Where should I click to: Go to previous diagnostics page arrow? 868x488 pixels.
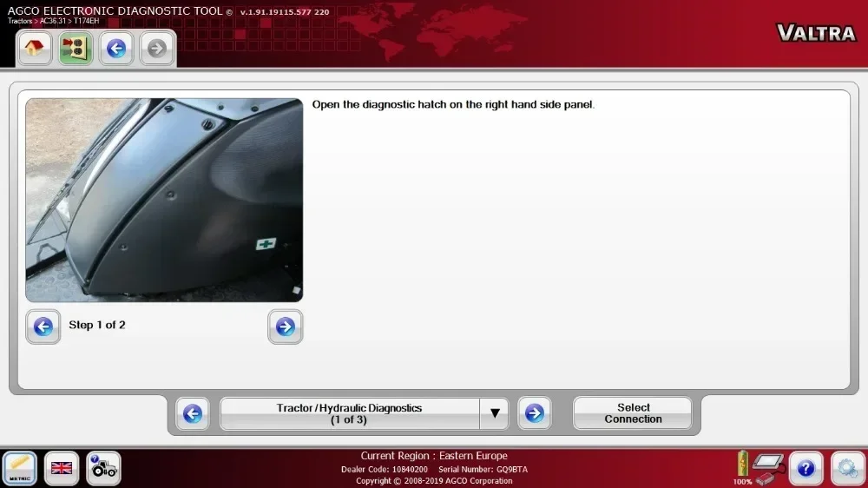pos(193,413)
